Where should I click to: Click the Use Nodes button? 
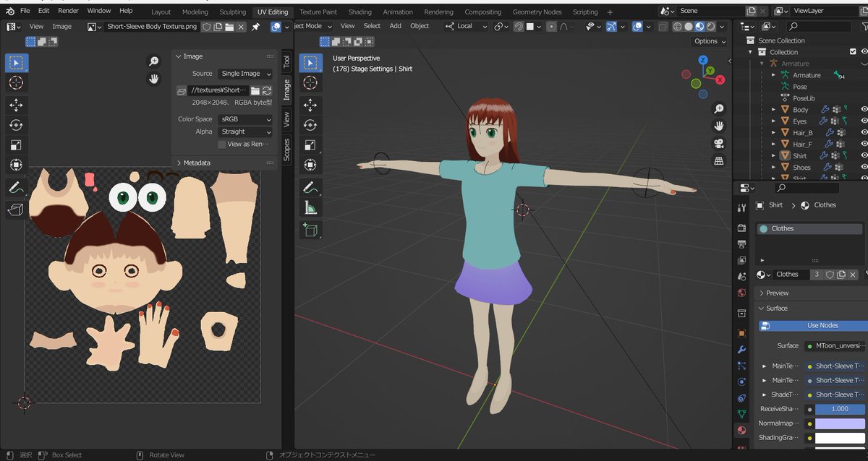813,326
